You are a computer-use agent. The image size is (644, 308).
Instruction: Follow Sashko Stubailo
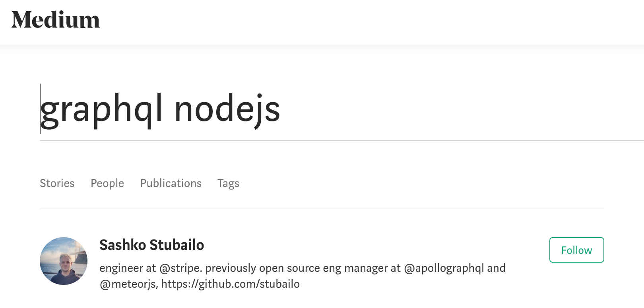click(x=576, y=250)
